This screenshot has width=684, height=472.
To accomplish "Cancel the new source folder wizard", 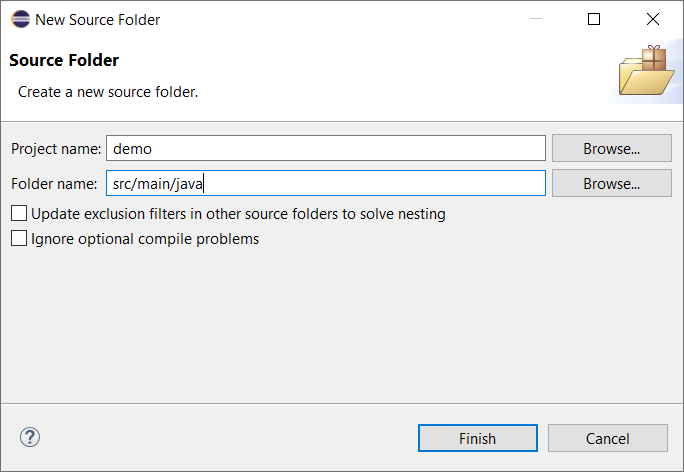I will pyautogui.click(x=607, y=438).
